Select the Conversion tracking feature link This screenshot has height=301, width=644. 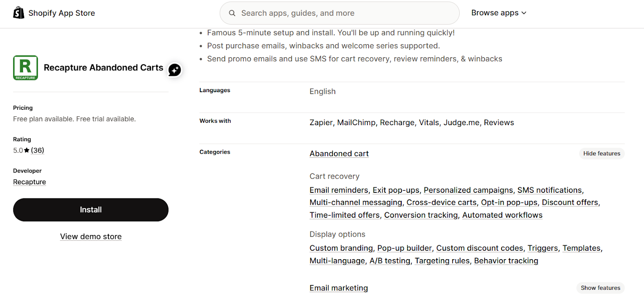coord(421,215)
